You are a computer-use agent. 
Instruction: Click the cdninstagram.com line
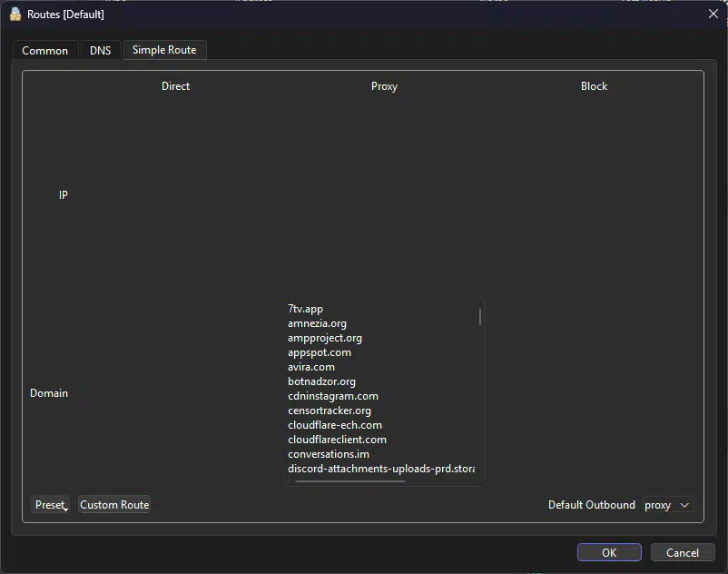[333, 396]
